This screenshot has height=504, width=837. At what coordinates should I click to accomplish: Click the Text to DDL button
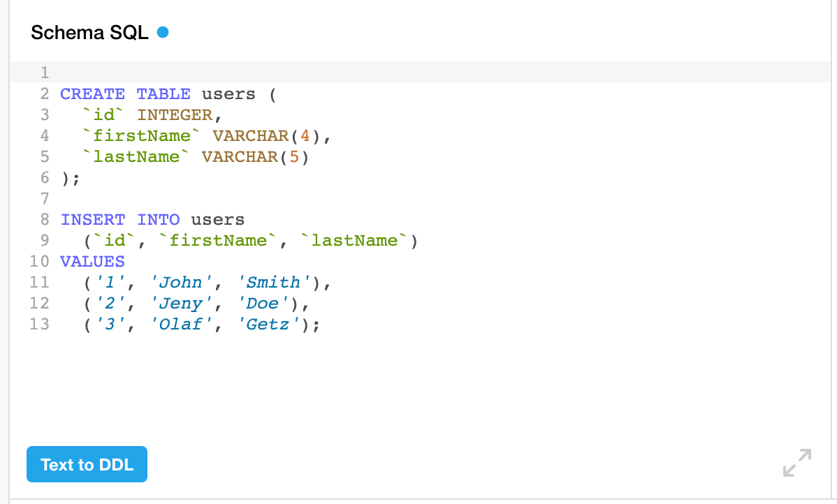coord(87,464)
